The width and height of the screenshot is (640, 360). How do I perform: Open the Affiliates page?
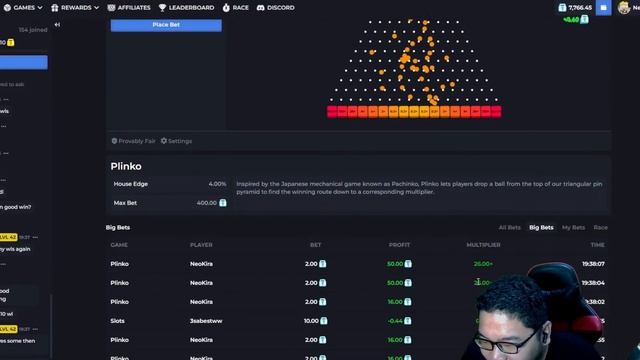129,7
